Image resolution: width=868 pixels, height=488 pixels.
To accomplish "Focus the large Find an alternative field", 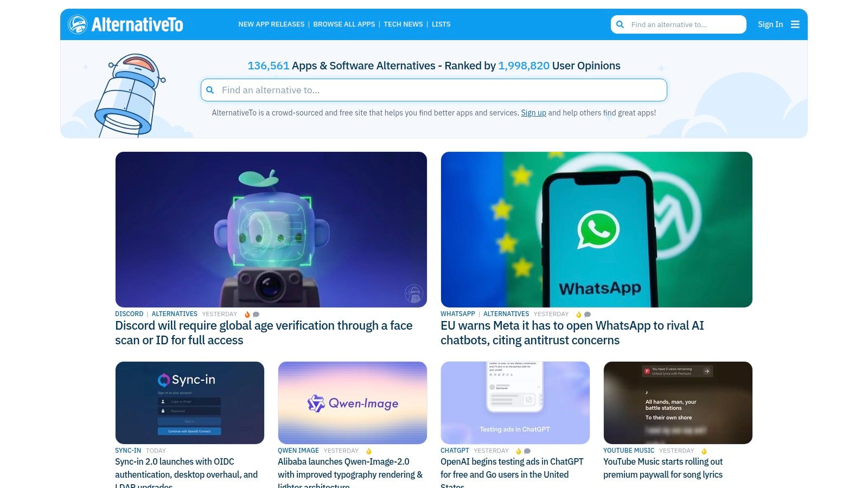I will pyautogui.click(x=434, y=90).
